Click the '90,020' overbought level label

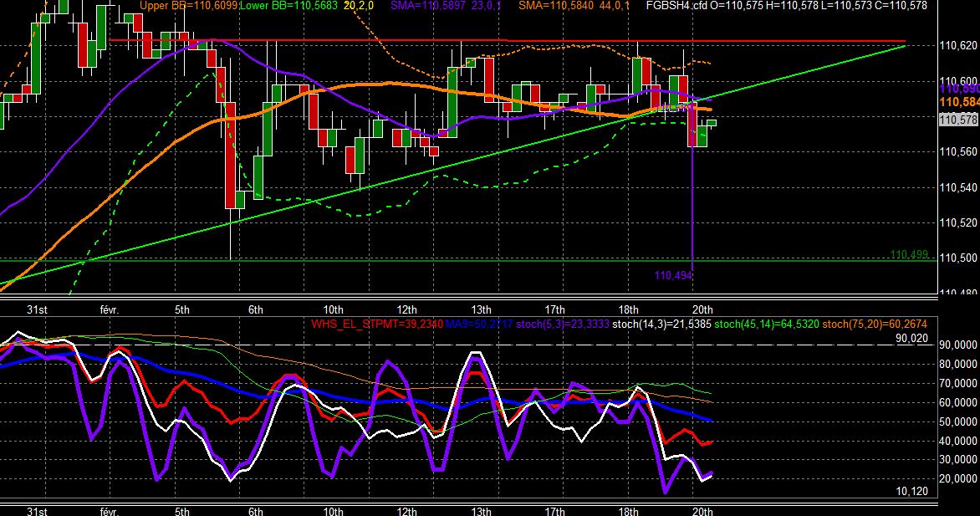[x=912, y=339]
